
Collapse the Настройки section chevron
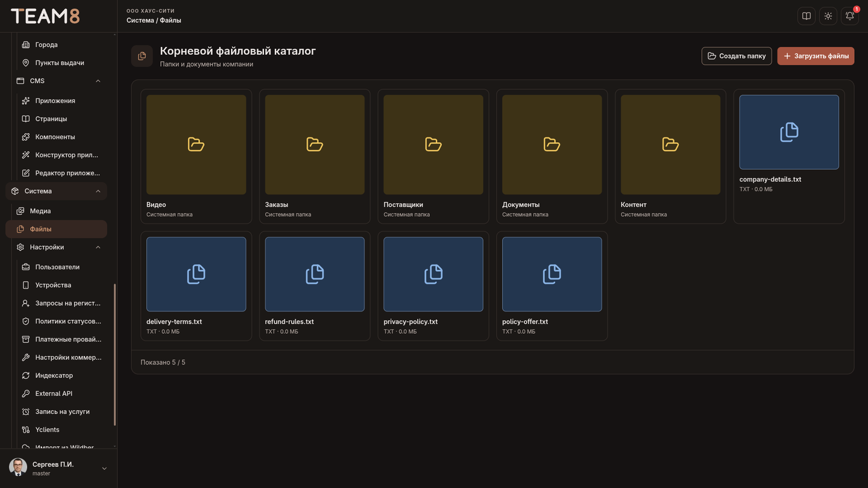98,247
